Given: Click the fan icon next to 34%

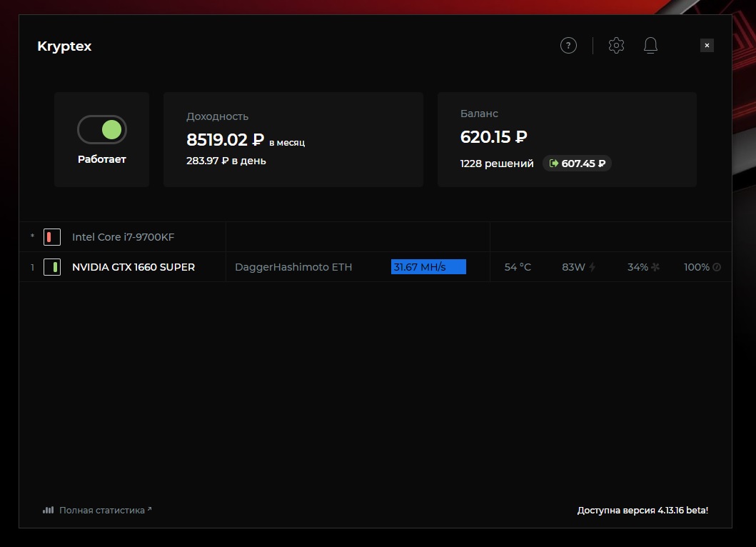Looking at the screenshot, I should [x=655, y=267].
